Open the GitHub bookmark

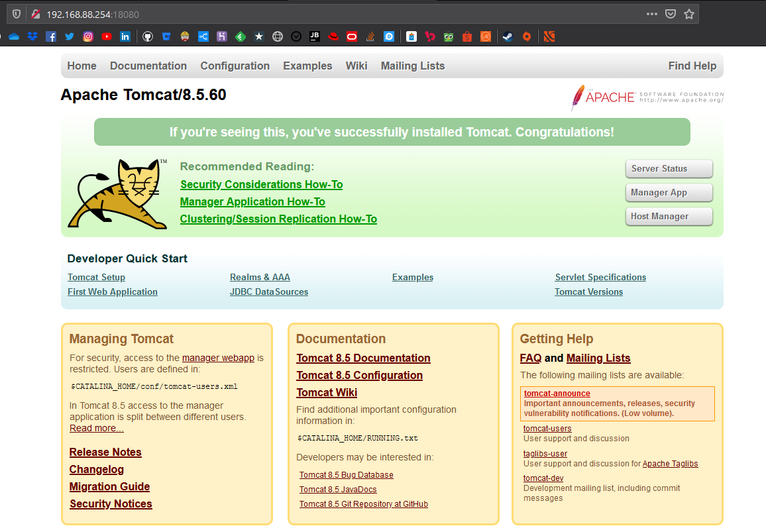[148, 36]
